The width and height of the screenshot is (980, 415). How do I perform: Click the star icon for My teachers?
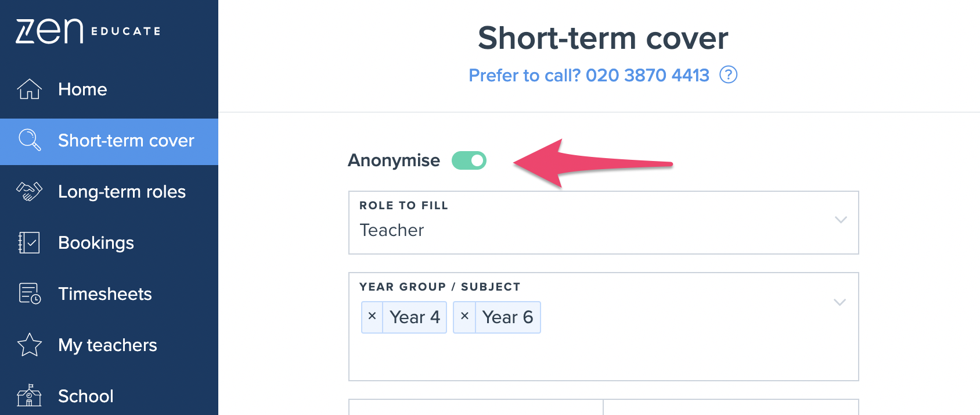click(30, 345)
